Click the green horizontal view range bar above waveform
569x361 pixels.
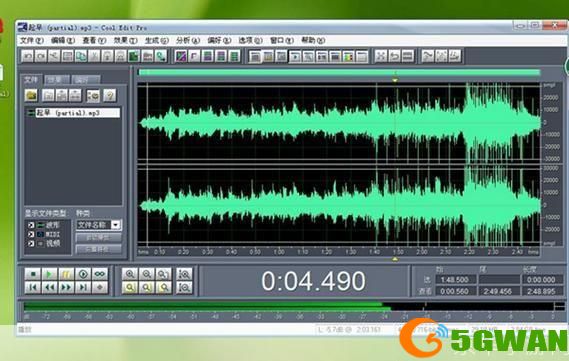pyautogui.click(x=339, y=73)
